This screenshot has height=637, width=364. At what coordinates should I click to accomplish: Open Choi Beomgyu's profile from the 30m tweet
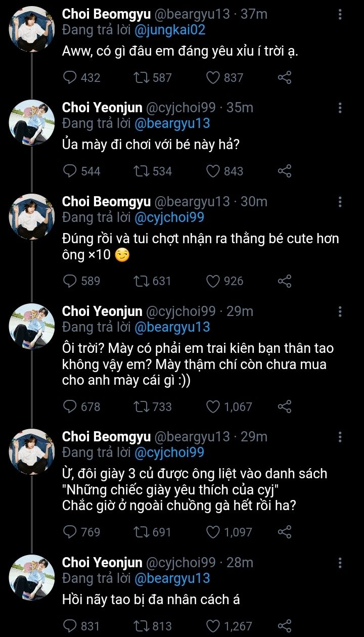[106, 202]
